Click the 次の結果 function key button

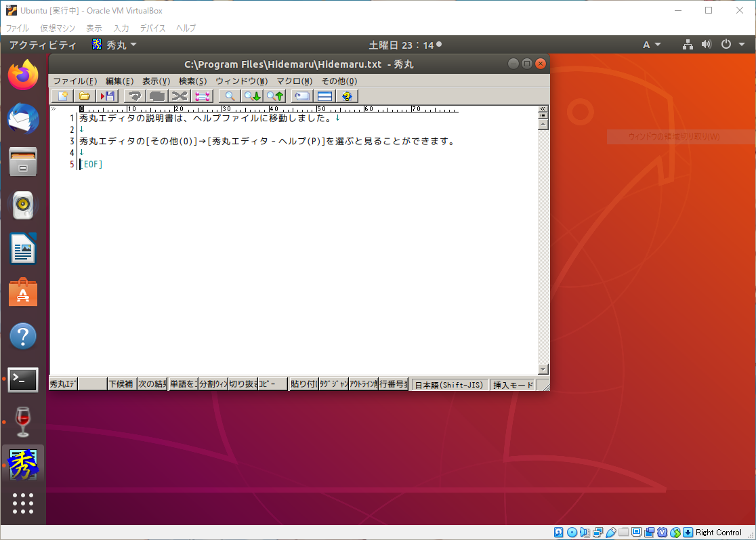(x=152, y=383)
